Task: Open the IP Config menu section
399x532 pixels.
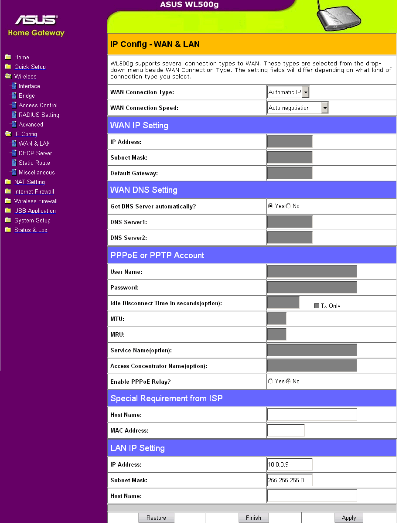Action: pos(26,134)
